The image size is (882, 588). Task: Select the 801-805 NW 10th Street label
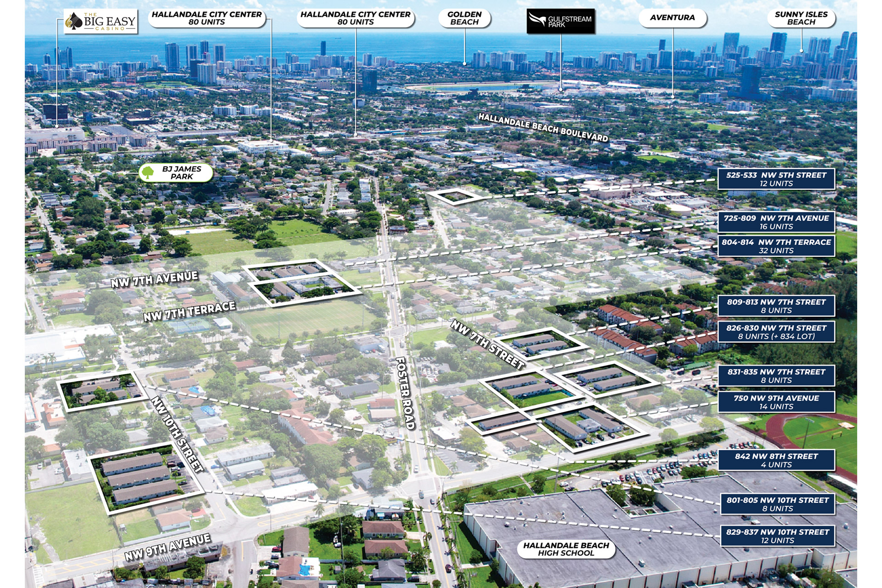pos(777,504)
